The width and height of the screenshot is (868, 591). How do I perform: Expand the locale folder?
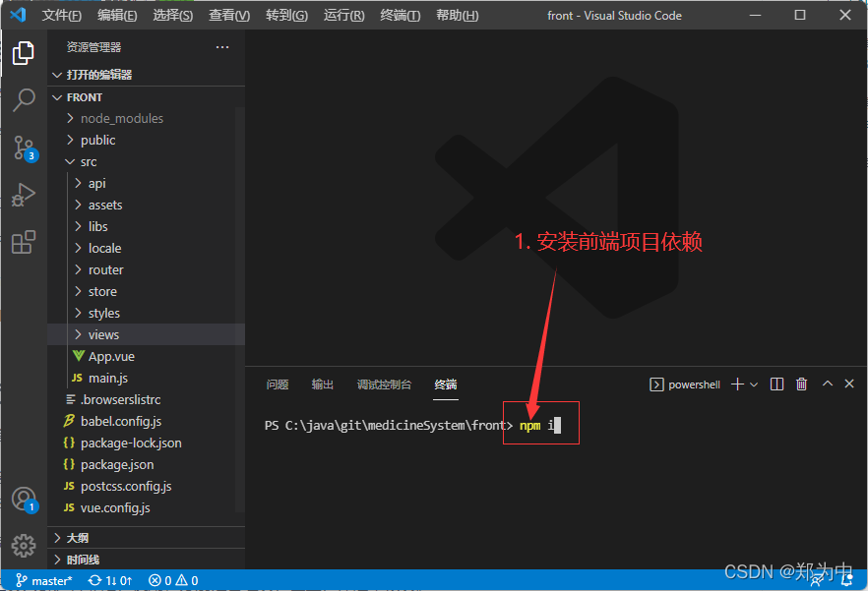(x=146, y=248)
